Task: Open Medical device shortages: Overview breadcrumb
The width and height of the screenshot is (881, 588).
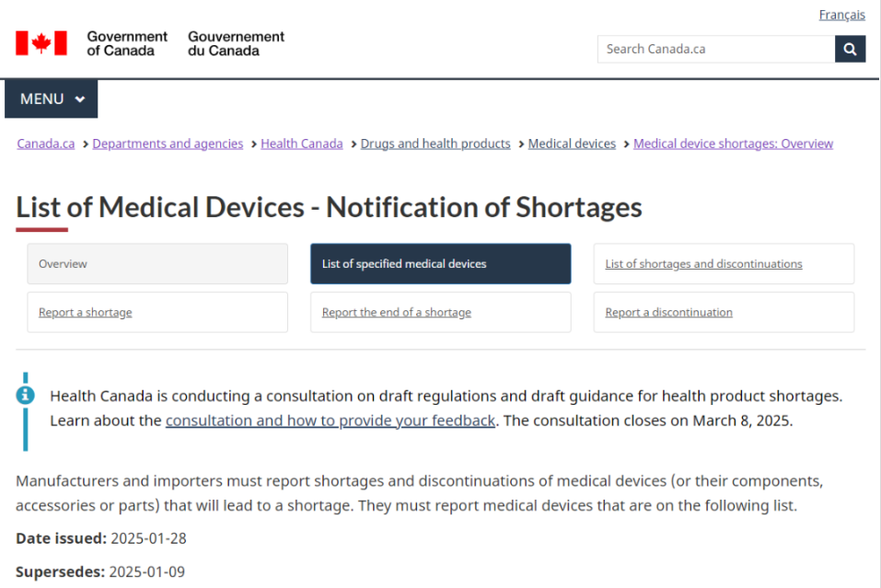Action: (x=733, y=144)
